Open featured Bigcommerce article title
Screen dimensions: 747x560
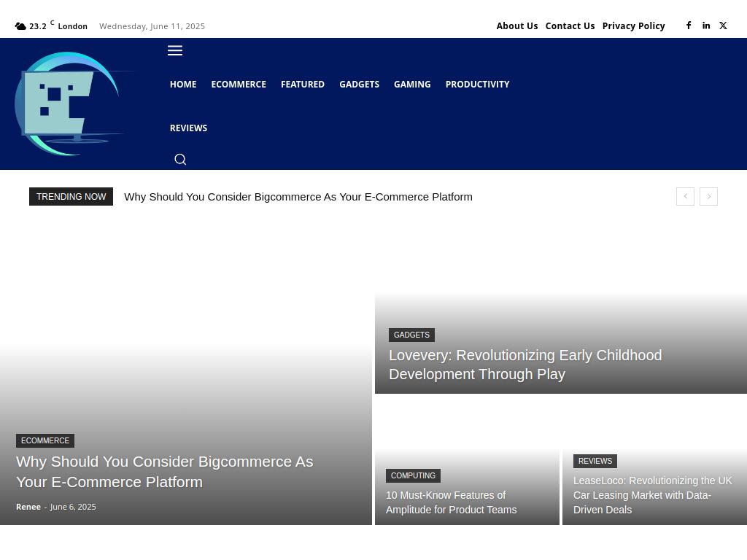pyautogui.click(x=164, y=472)
